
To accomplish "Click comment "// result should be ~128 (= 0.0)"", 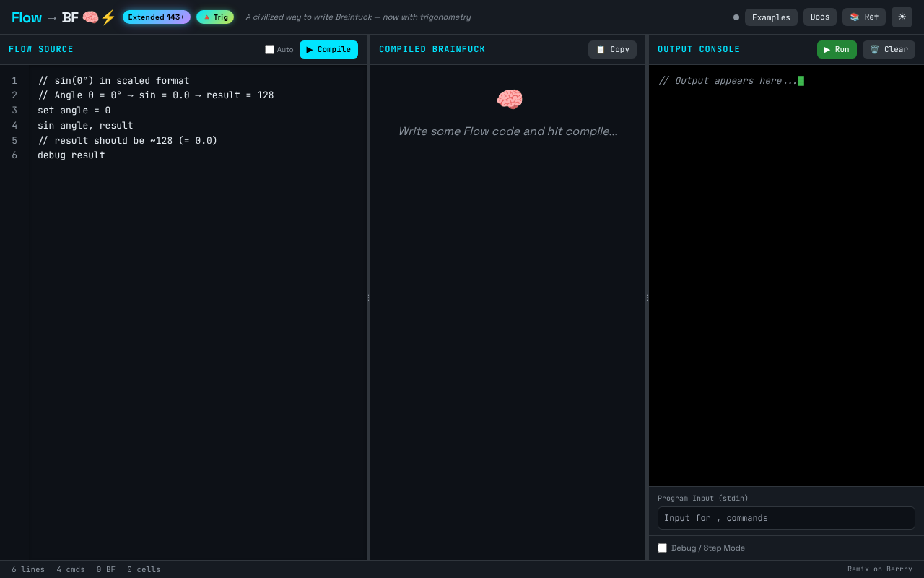I will pos(128,141).
